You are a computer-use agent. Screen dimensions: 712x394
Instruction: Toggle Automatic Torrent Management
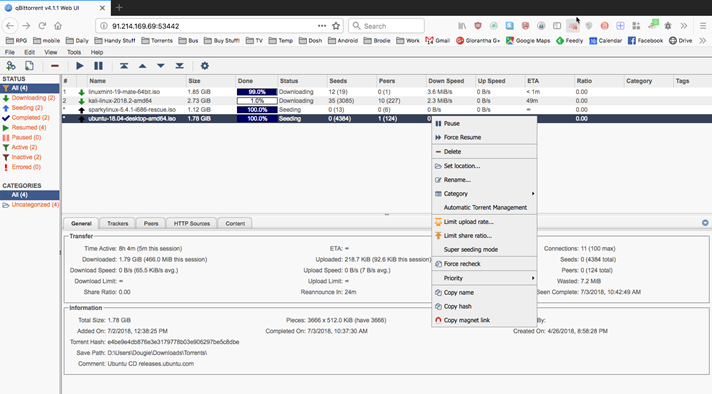click(x=484, y=207)
